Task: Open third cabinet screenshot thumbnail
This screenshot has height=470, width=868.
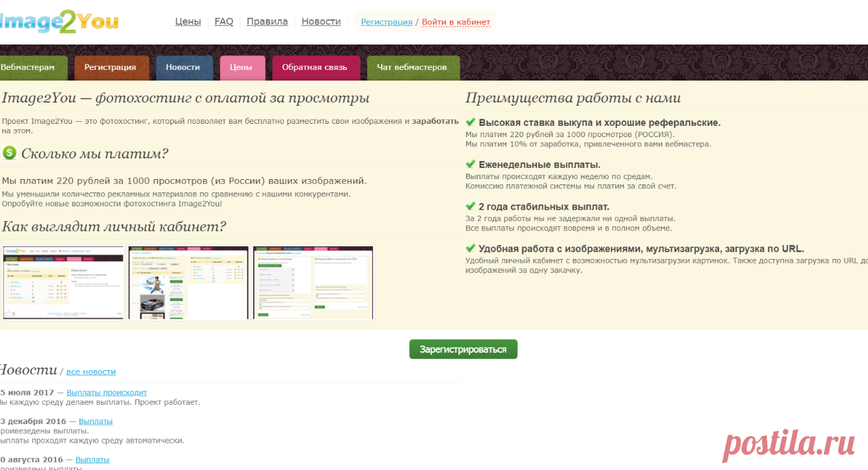Action: (313, 282)
